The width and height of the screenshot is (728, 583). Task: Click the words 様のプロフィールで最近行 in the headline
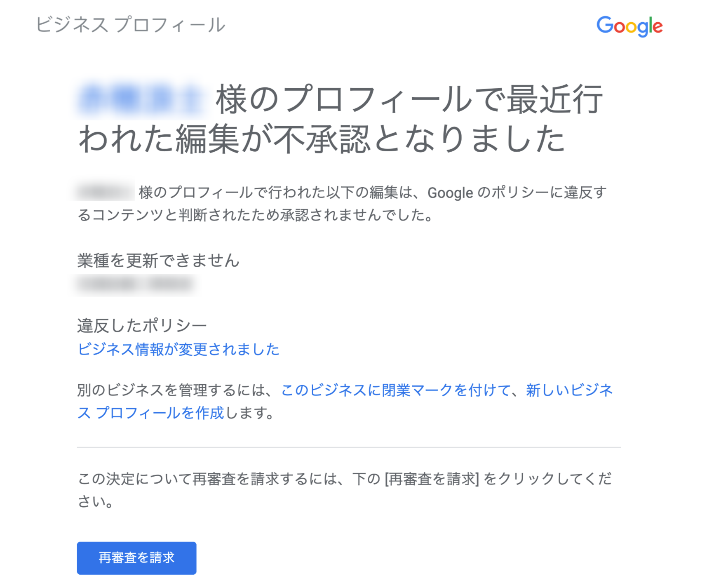click(x=409, y=99)
